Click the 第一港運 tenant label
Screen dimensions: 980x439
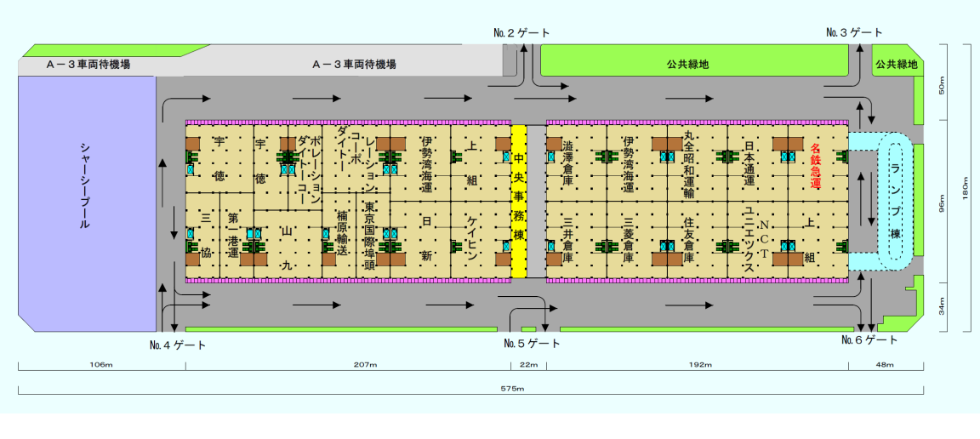[232, 236]
